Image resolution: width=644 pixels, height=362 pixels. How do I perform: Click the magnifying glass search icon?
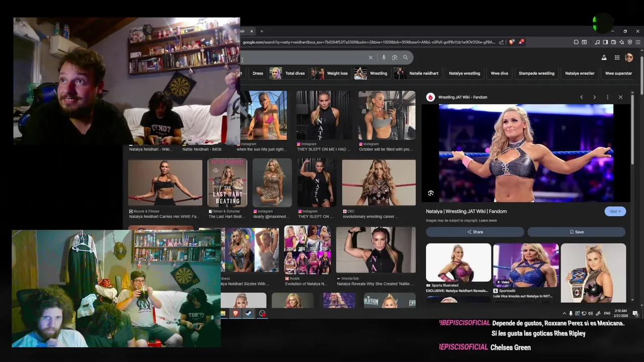pyautogui.click(x=406, y=57)
